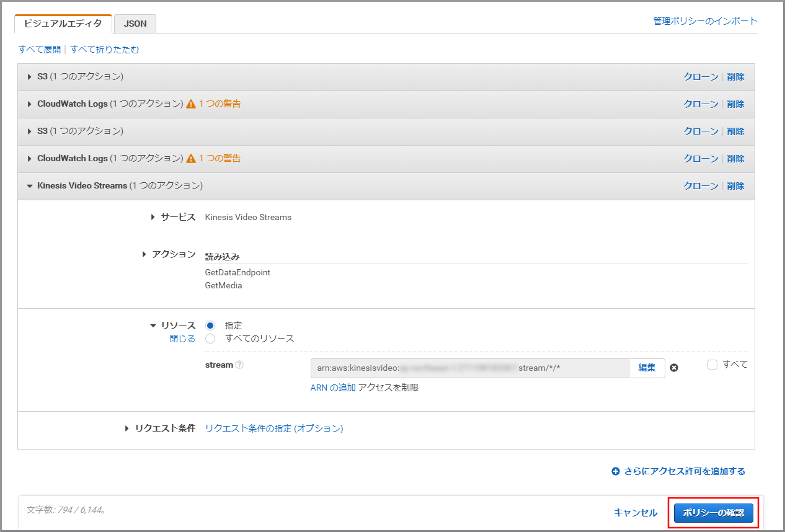
Task: Clone the first CloudWatch Logs statement
Action: 701,104
